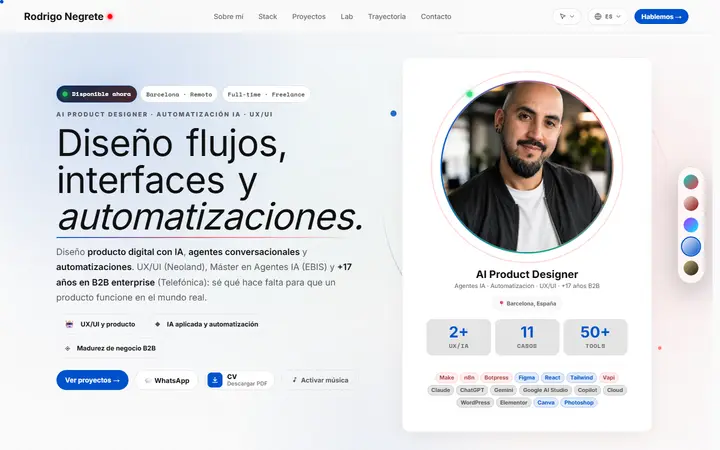Choose the red theme swatch
720x450 pixels.
click(x=691, y=203)
